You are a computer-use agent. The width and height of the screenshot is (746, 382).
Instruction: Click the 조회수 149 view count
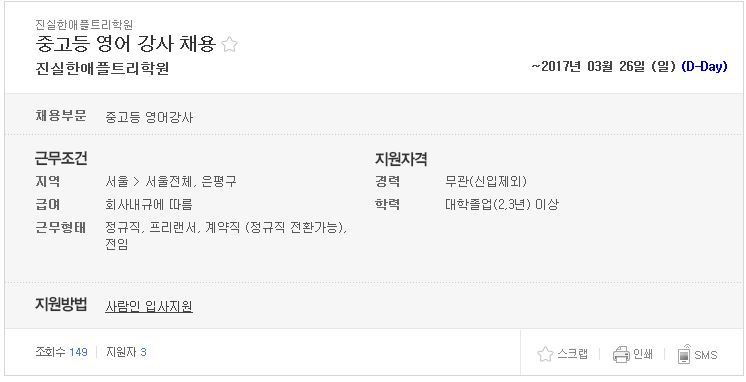tap(61, 352)
